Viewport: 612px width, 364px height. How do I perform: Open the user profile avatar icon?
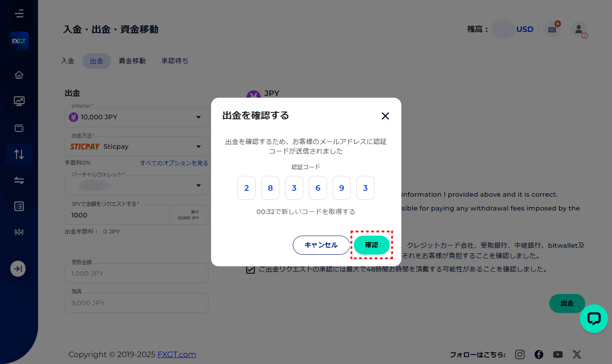click(x=579, y=29)
